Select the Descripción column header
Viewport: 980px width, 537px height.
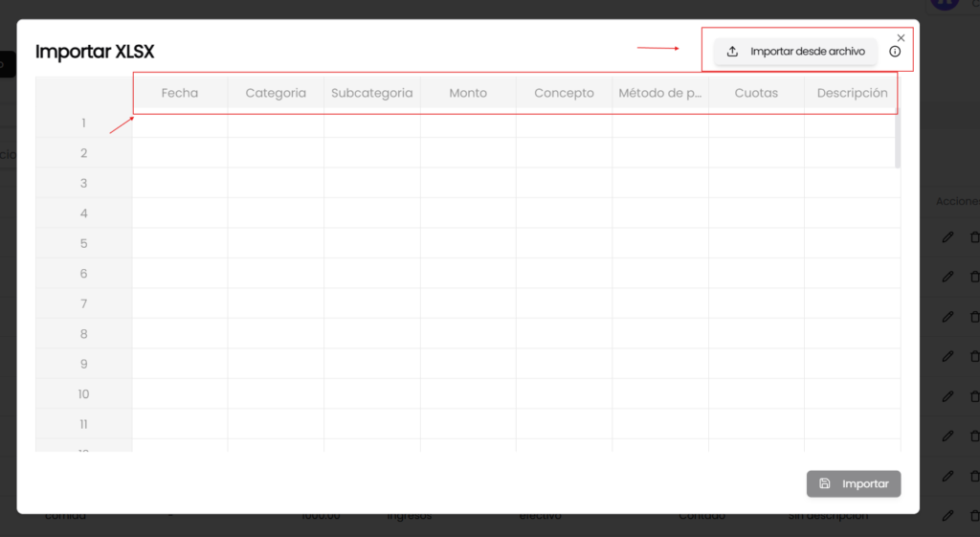click(852, 93)
